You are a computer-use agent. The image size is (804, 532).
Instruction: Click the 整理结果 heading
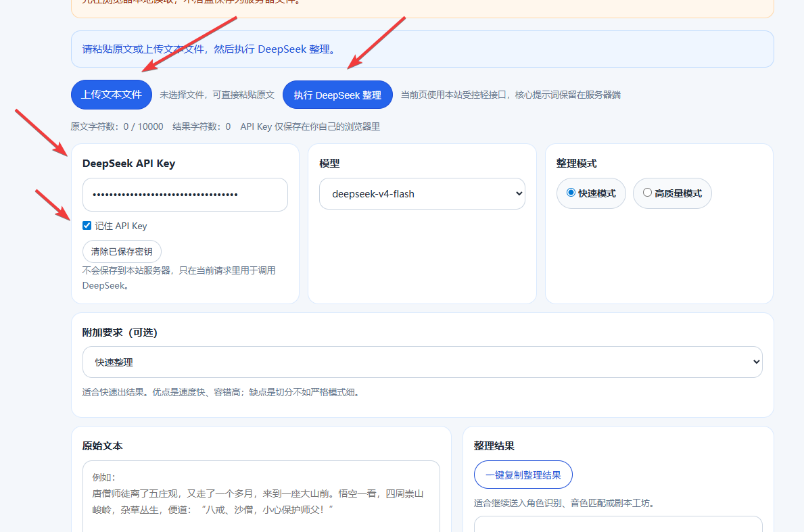494,446
